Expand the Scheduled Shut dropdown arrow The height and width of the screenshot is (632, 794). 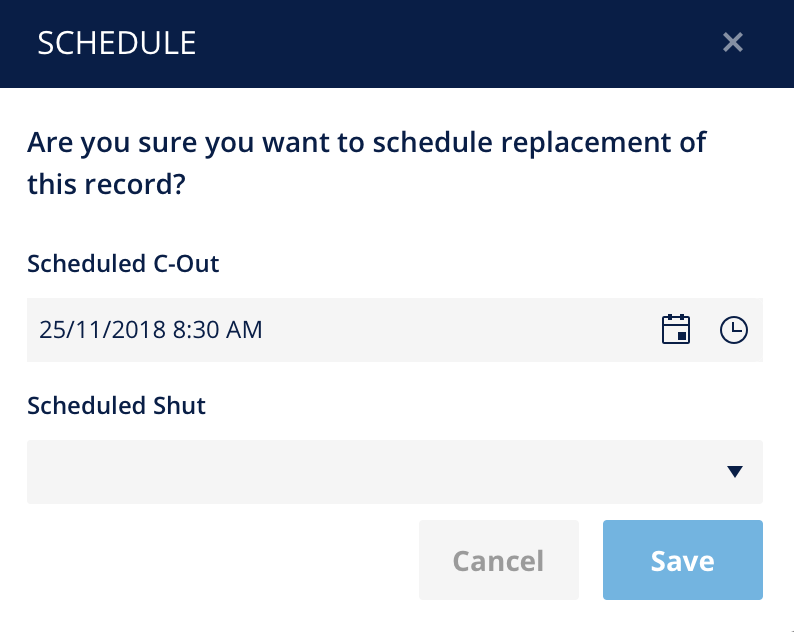tap(735, 472)
